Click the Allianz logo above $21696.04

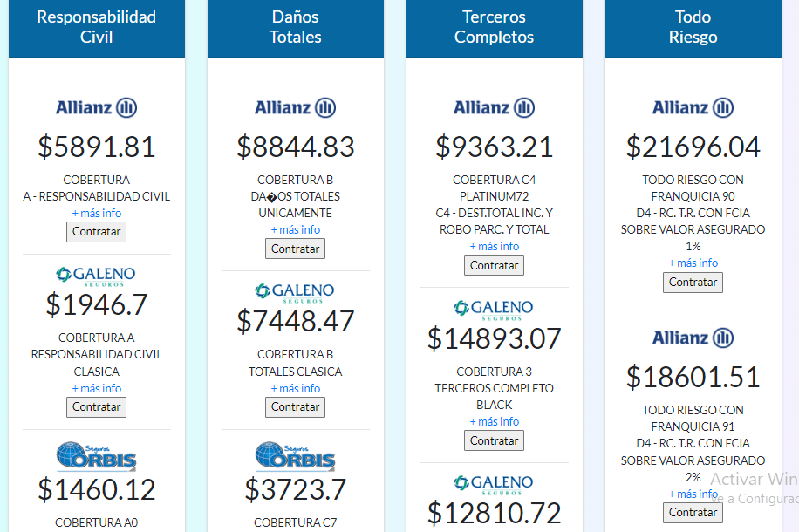pyautogui.click(x=692, y=107)
